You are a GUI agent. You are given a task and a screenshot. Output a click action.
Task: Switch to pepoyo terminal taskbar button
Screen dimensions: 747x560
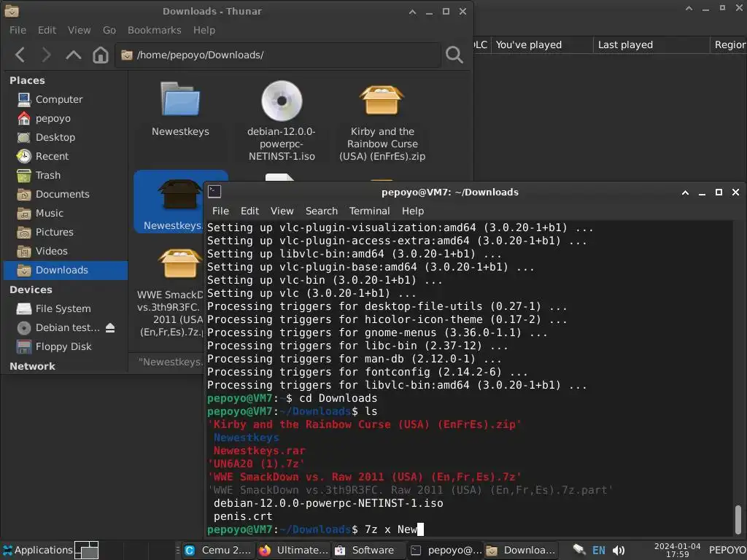(445, 550)
